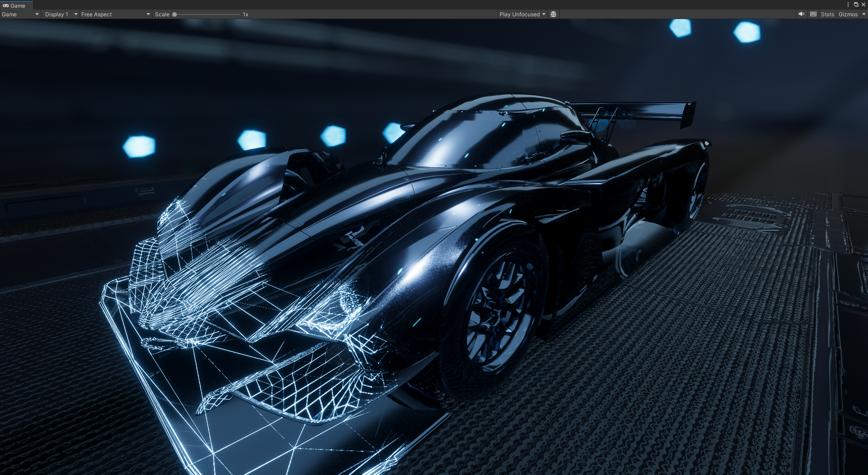Open the Gizmos dropdown arrow
The image size is (868, 475).
click(863, 14)
